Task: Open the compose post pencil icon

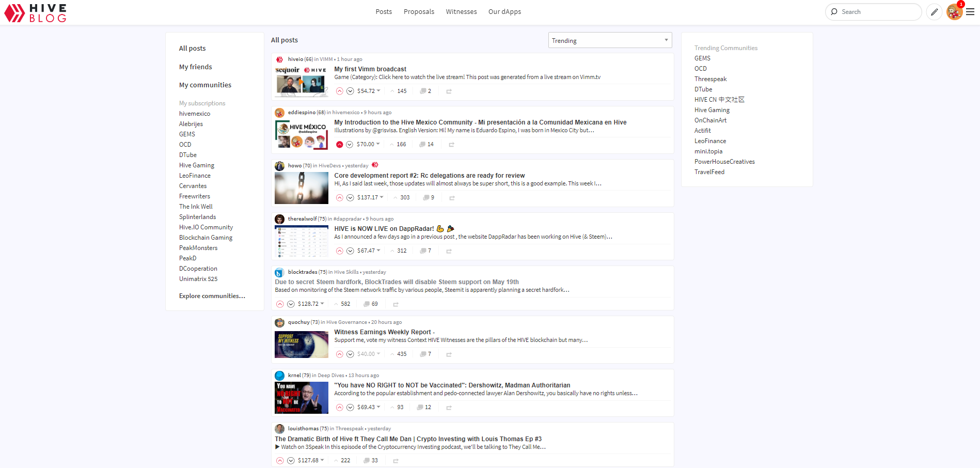Action: 934,12
